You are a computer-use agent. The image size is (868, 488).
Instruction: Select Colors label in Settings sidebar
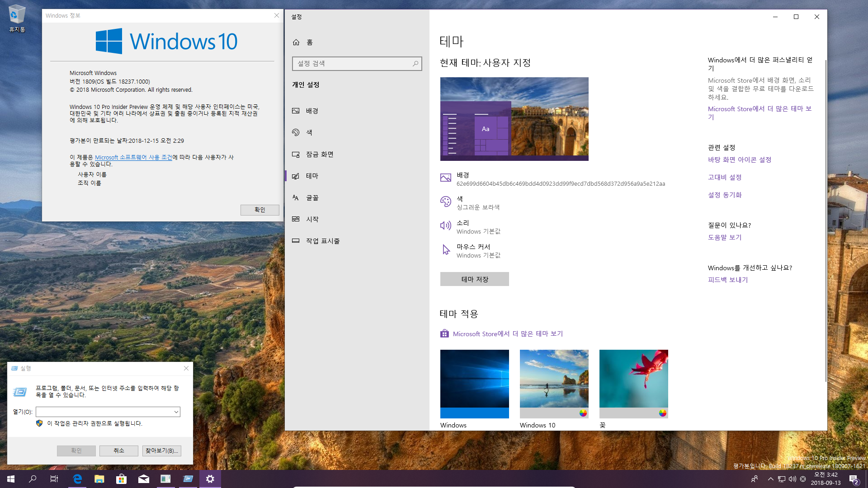point(309,132)
